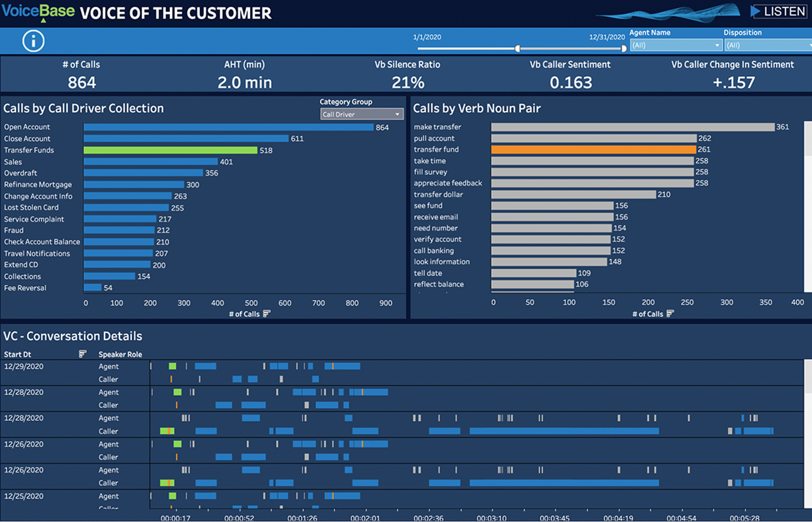The image size is (812, 522).
Task: Click the "take time" label
Action: pos(430,161)
